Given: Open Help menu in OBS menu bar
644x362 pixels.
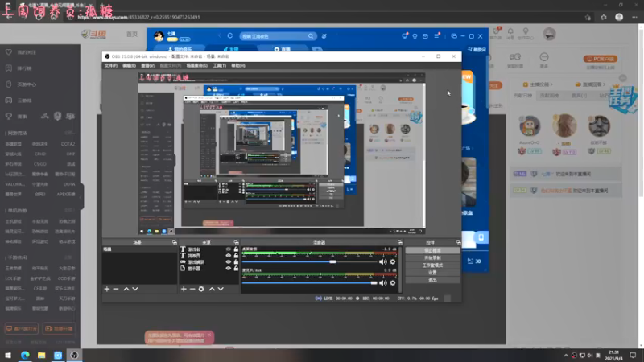Looking at the screenshot, I should coord(238,66).
